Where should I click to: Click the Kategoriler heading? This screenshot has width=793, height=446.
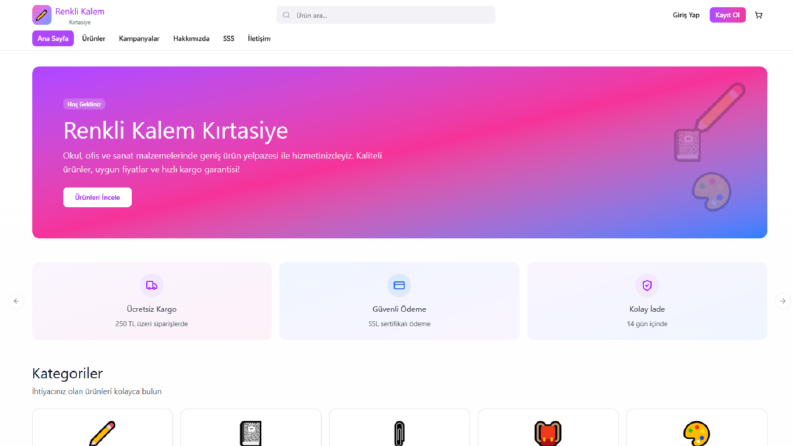67,373
